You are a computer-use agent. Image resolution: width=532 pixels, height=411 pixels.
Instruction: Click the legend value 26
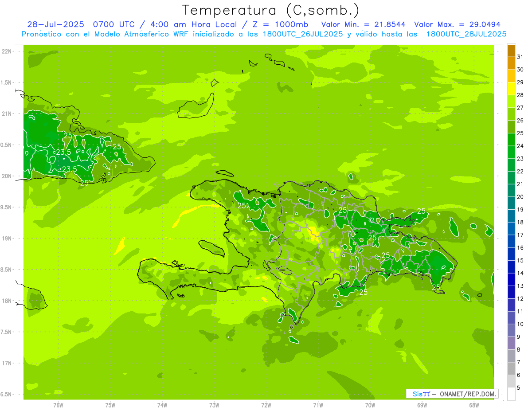click(520, 121)
